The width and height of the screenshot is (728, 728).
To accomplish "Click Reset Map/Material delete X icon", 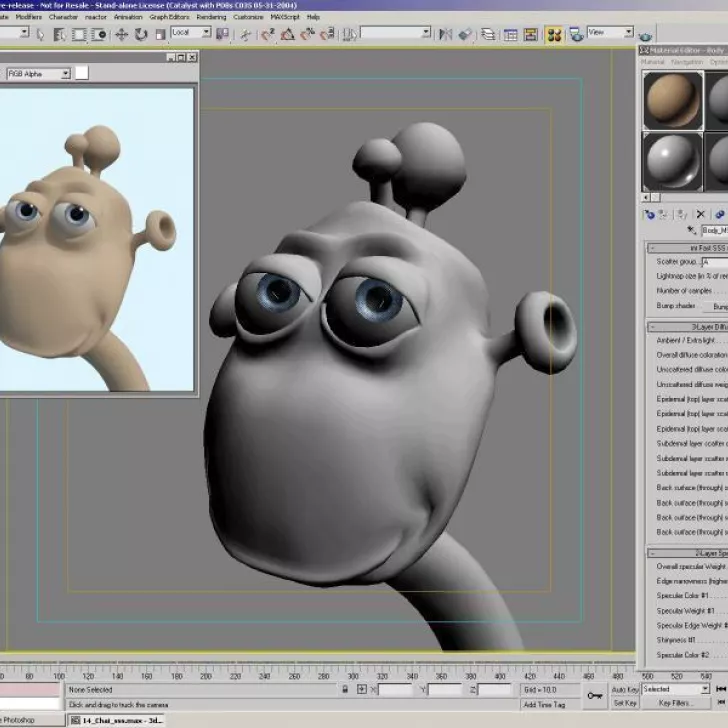I will (x=700, y=214).
